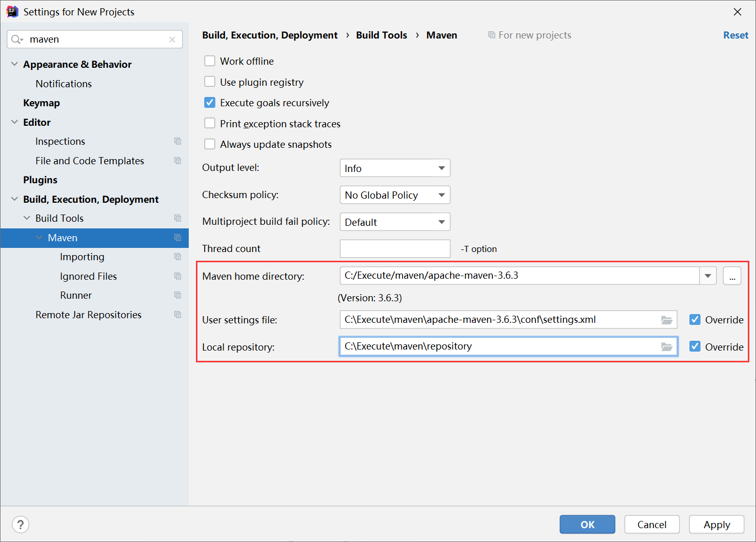The width and height of the screenshot is (756, 542).
Task: Click project-level icon beside Remote Jar Repositories
Action: pos(178,315)
